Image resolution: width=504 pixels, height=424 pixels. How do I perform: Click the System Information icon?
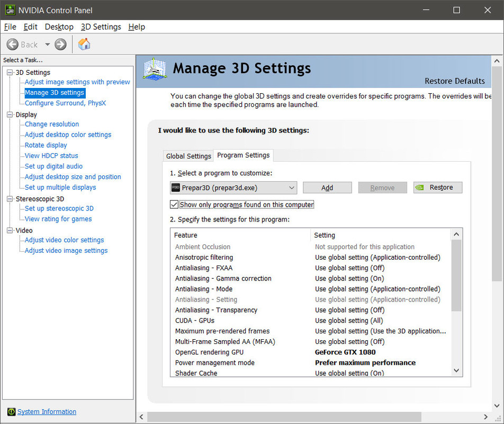[11, 412]
